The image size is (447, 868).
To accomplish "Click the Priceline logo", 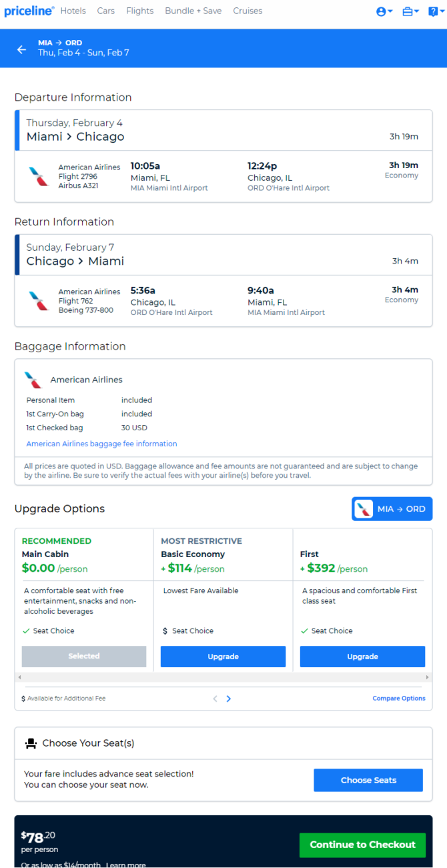I will coord(29,11).
